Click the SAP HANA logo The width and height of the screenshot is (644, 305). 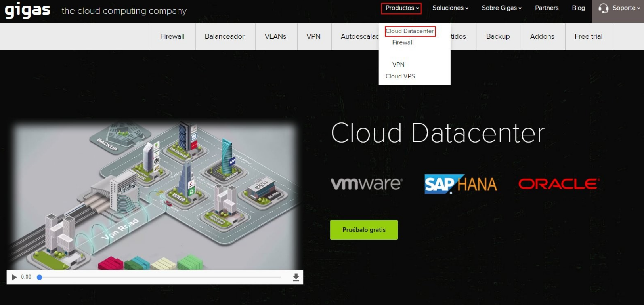point(461,184)
